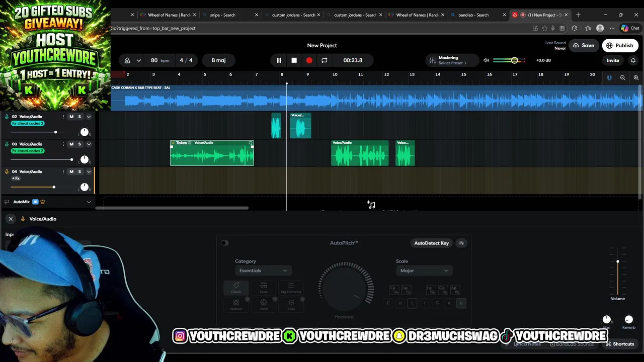Toggle AutoPitch power switch

(224, 243)
